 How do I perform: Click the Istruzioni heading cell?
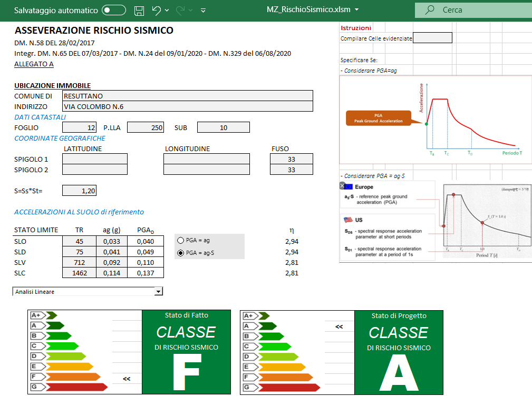[x=356, y=28]
